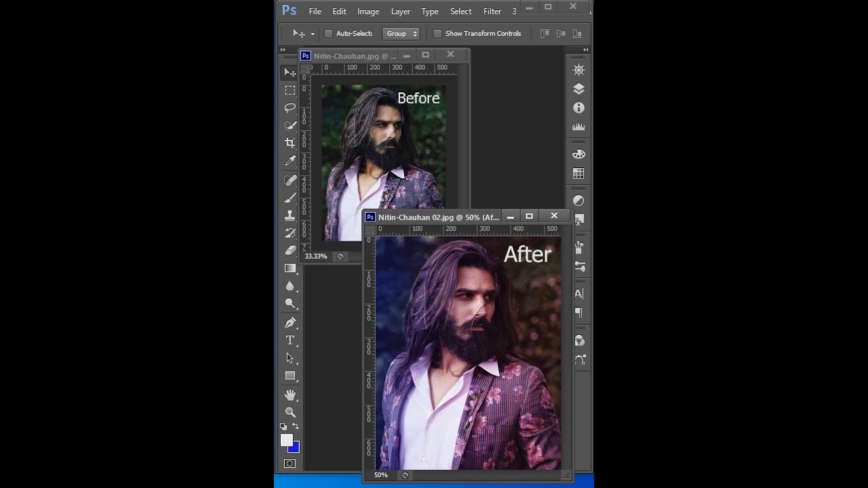The height and width of the screenshot is (488, 868).
Task: Select the Lasso tool
Action: pyautogui.click(x=290, y=108)
